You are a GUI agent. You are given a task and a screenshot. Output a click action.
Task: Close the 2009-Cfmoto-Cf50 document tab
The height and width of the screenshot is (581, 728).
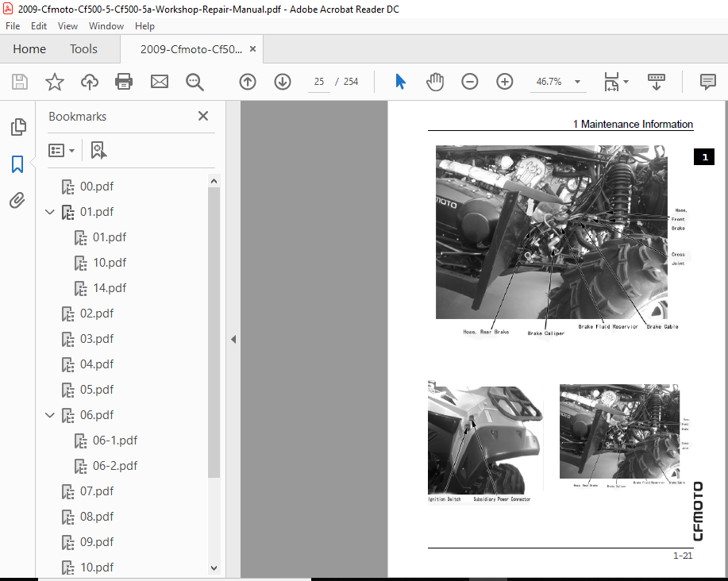[x=252, y=48]
